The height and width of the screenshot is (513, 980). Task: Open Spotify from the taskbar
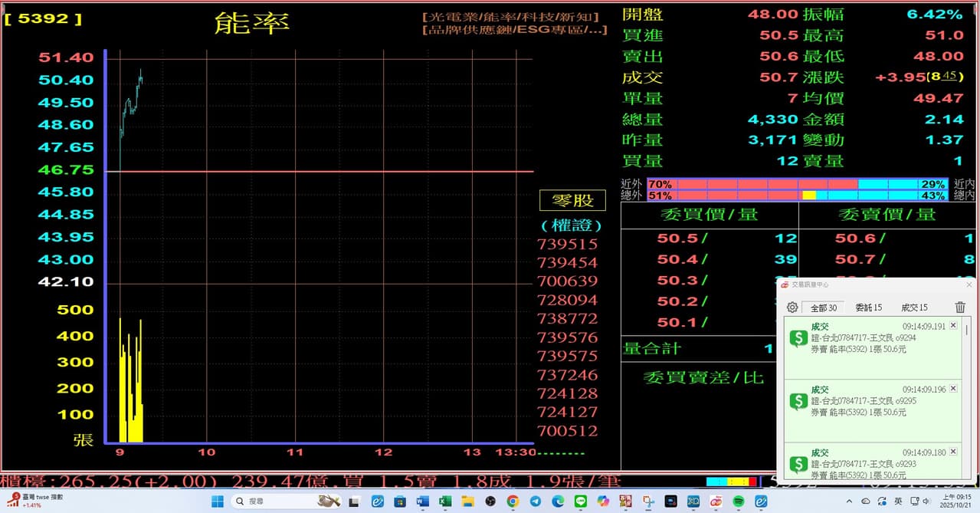point(739,501)
